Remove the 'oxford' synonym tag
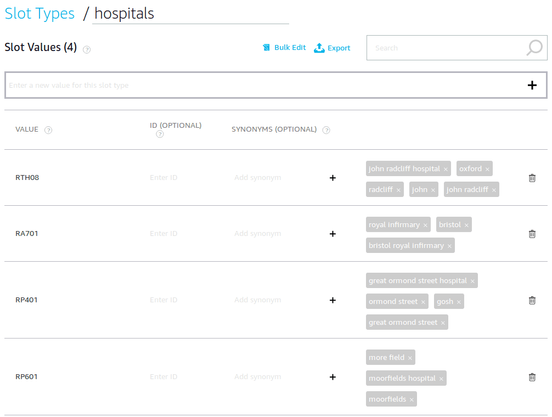 tap(487, 169)
